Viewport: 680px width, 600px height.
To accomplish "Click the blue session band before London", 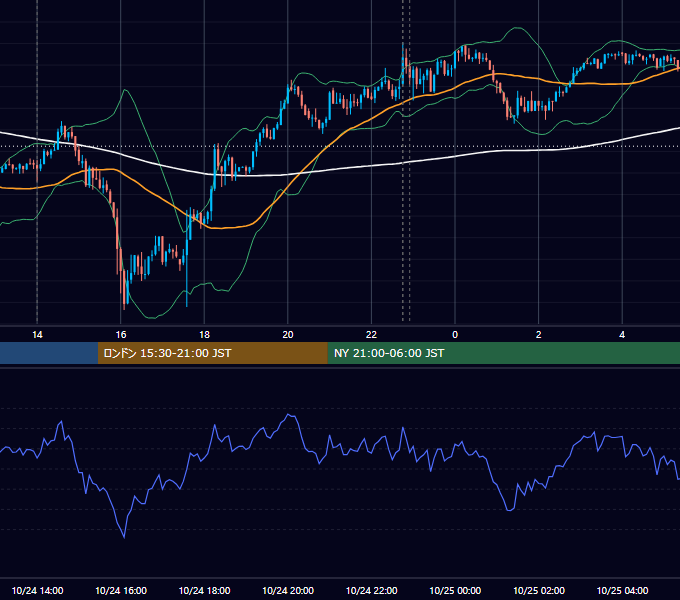I will click(49, 353).
